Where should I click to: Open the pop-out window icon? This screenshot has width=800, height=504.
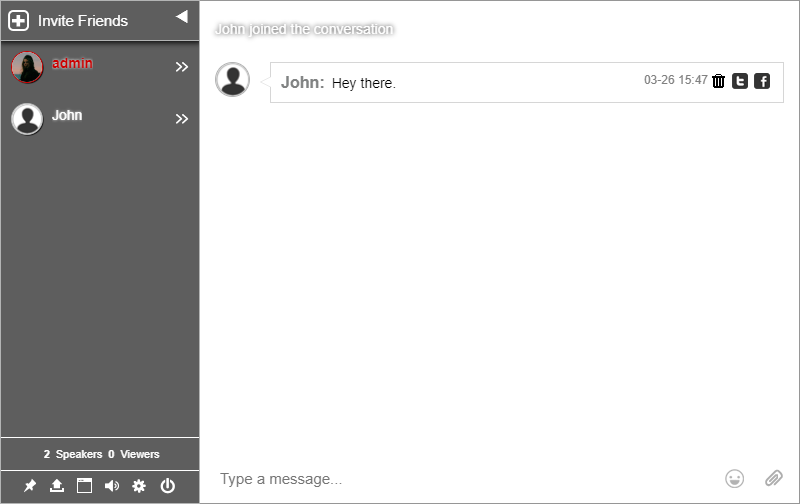coord(84,486)
